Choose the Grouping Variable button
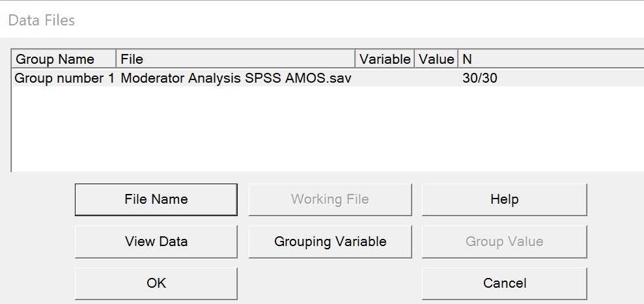The image size is (644, 304). [330, 242]
